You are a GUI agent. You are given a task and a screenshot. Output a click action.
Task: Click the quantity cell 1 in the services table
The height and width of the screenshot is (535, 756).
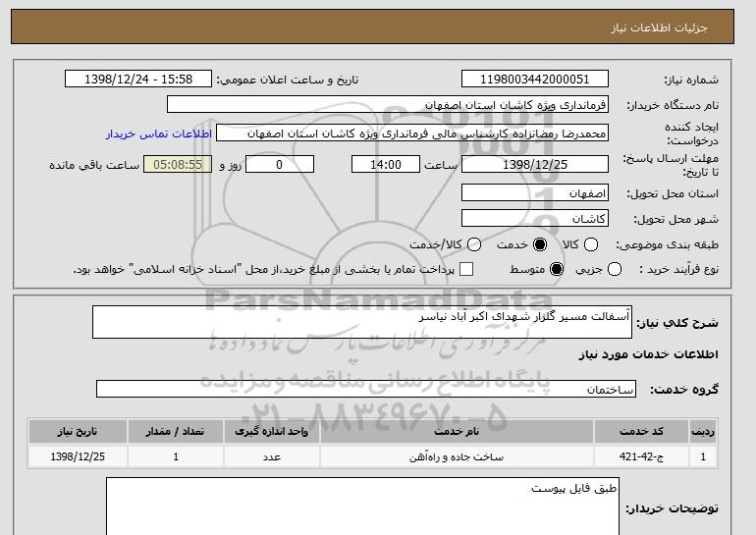[x=176, y=456]
